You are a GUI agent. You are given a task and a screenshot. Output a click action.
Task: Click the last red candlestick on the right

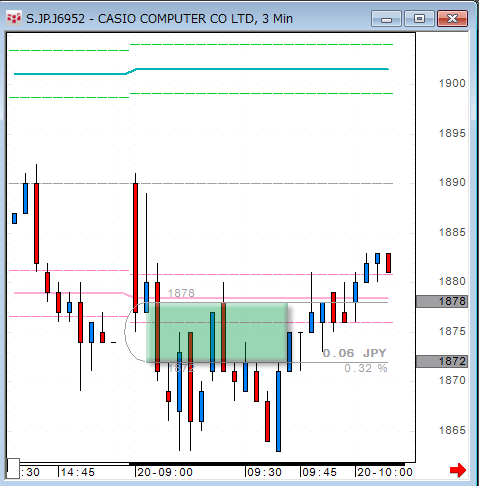pos(388,263)
